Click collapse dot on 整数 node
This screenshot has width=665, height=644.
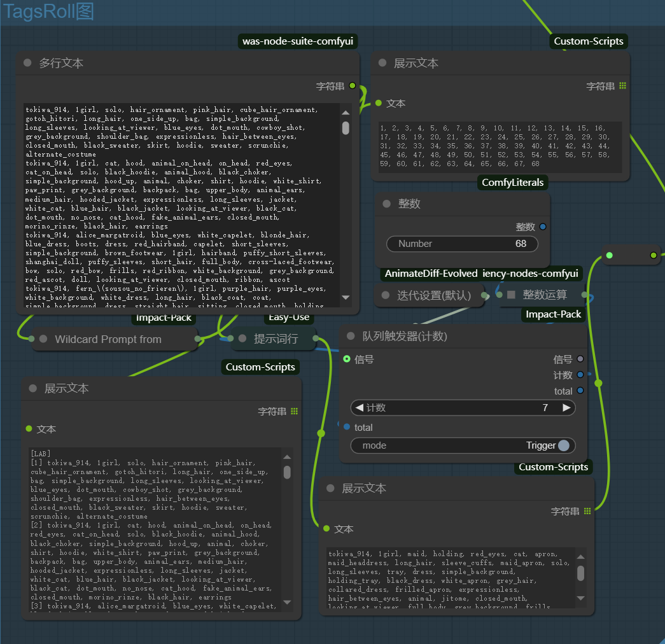[x=386, y=204]
